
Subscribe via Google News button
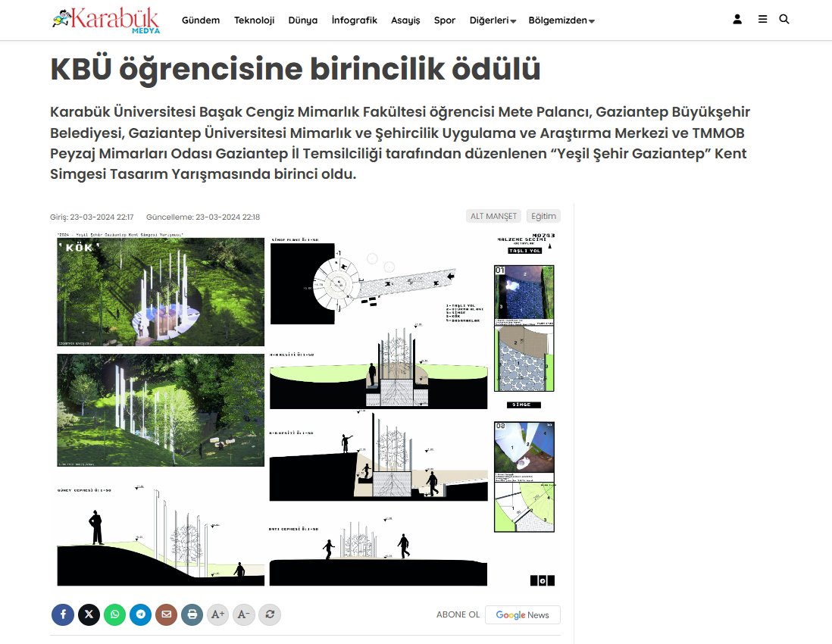[523, 614]
